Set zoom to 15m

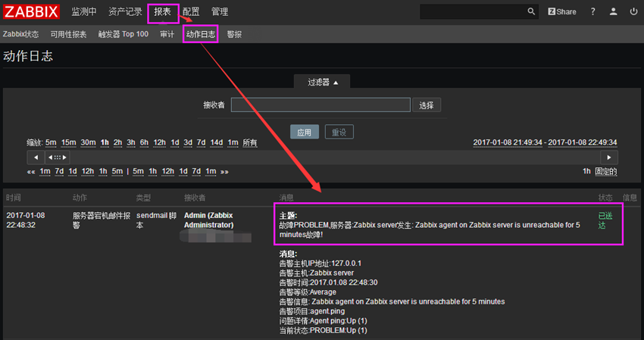click(69, 142)
